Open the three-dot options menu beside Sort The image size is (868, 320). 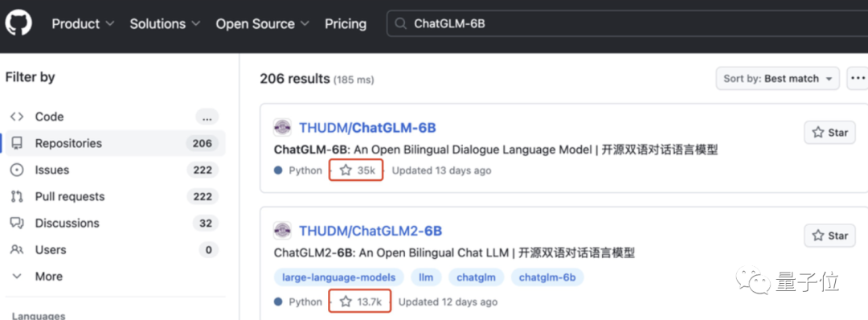858,79
